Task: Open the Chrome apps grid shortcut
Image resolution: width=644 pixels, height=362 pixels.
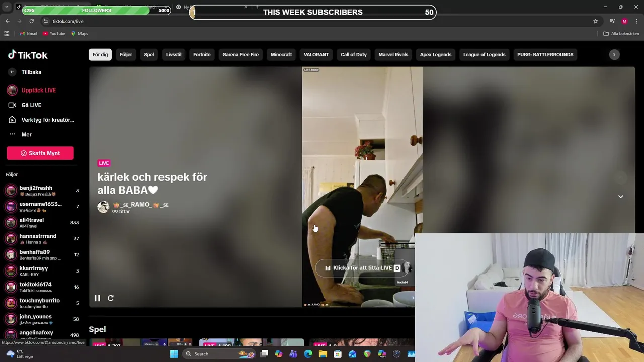Action: (7, 34)
